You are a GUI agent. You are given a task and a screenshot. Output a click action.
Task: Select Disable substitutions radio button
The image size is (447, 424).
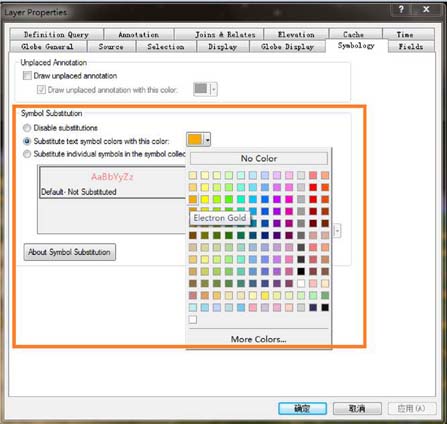27,128
